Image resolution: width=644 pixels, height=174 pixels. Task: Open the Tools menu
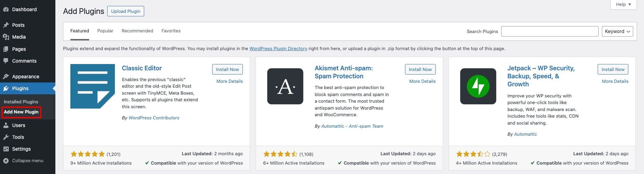(x=28, y=137)
